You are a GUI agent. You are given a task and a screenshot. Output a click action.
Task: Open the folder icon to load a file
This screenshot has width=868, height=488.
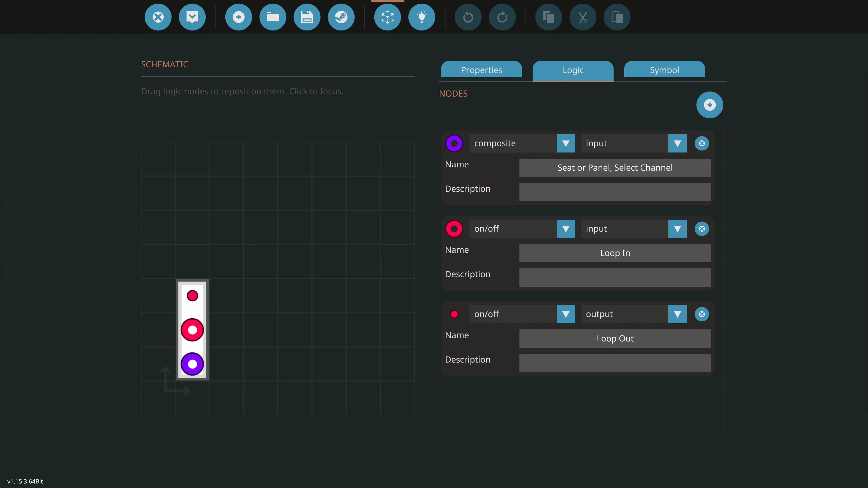[273, 17]
